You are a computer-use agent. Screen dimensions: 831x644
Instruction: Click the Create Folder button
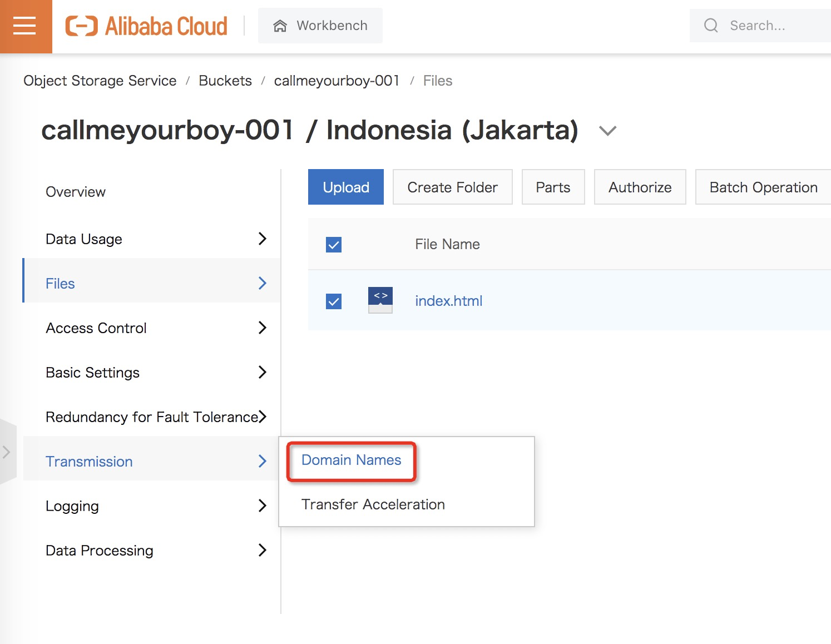(x=452, y=187)
